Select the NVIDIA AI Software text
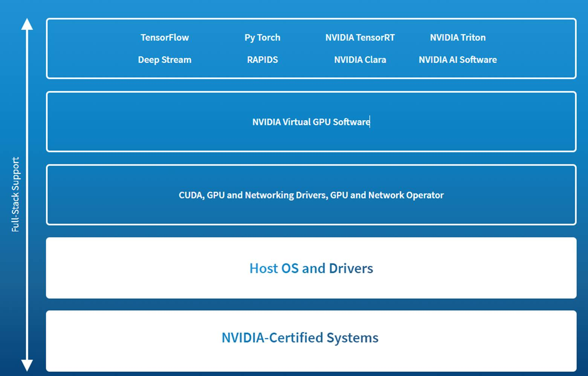This screenshot has width=588, height=376. coord(458,60)
